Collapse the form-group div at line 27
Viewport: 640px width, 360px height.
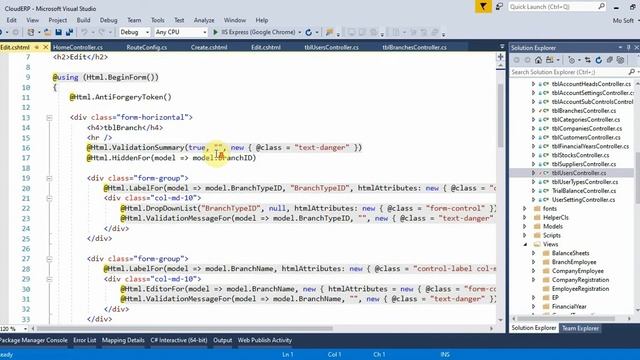pos(49,259)
